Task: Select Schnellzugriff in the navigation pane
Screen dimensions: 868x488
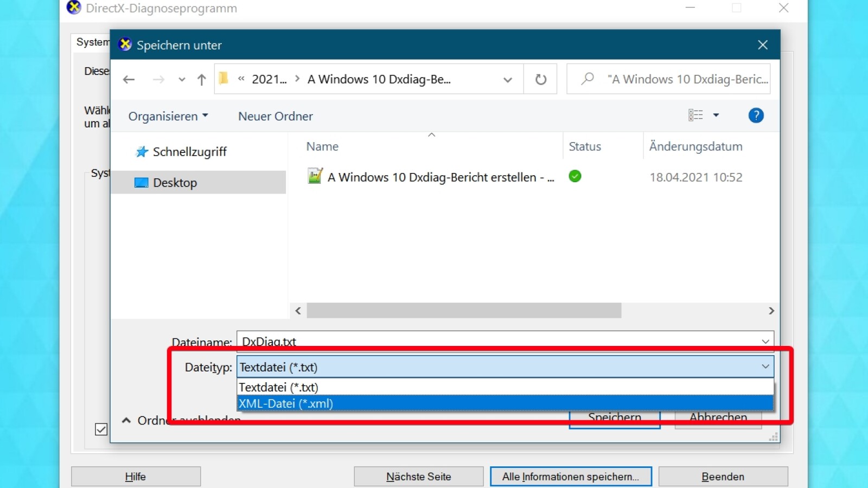Action: tap(189, 152)
